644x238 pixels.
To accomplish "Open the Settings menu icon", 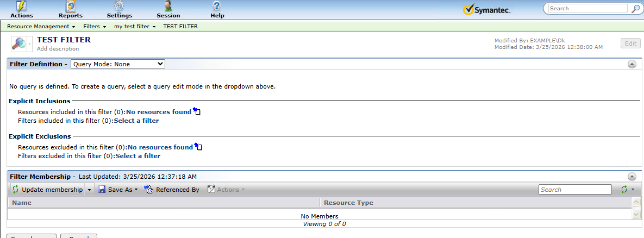I will point(120,6).
